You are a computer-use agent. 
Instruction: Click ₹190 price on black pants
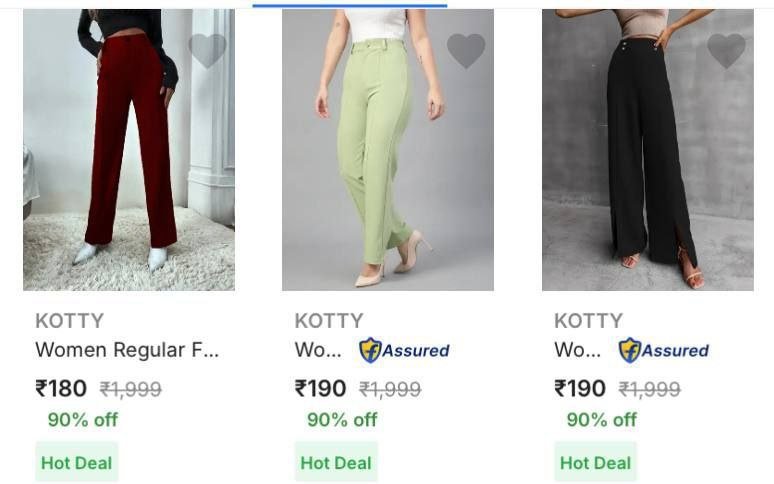point(580,388)
